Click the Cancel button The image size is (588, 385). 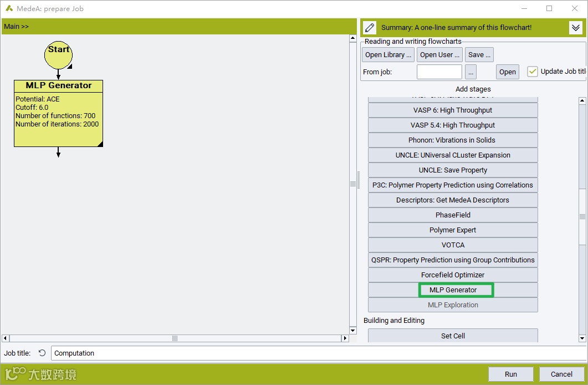point(561,374)
